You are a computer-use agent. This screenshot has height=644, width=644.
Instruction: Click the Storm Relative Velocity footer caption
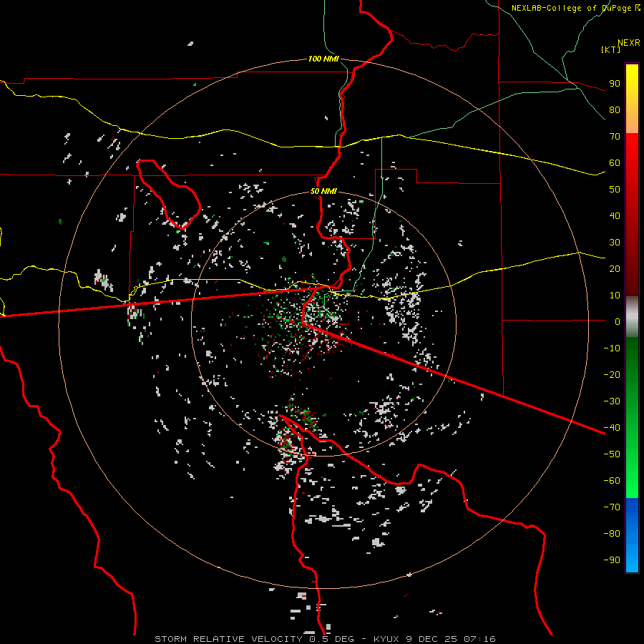325,639
